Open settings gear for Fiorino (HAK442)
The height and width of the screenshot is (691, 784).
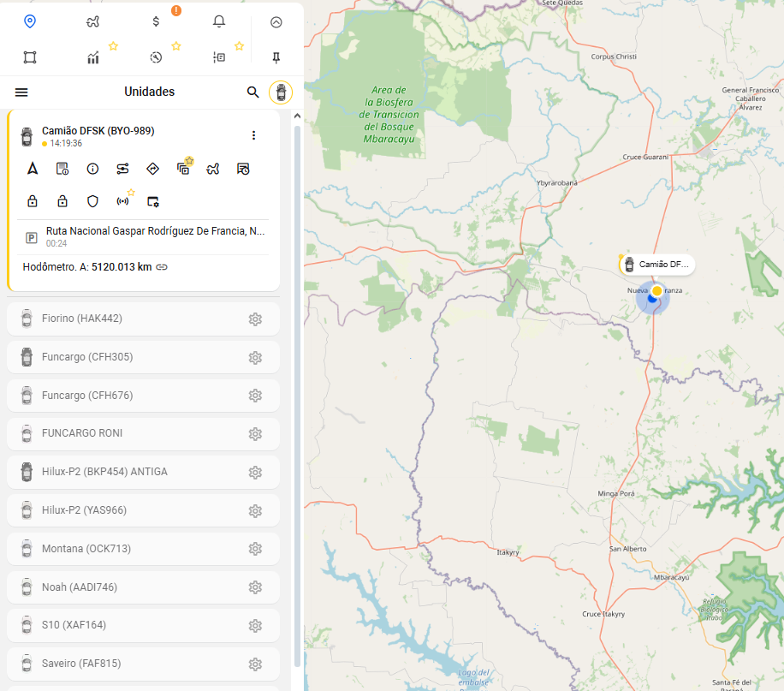(x=255, y=319)
